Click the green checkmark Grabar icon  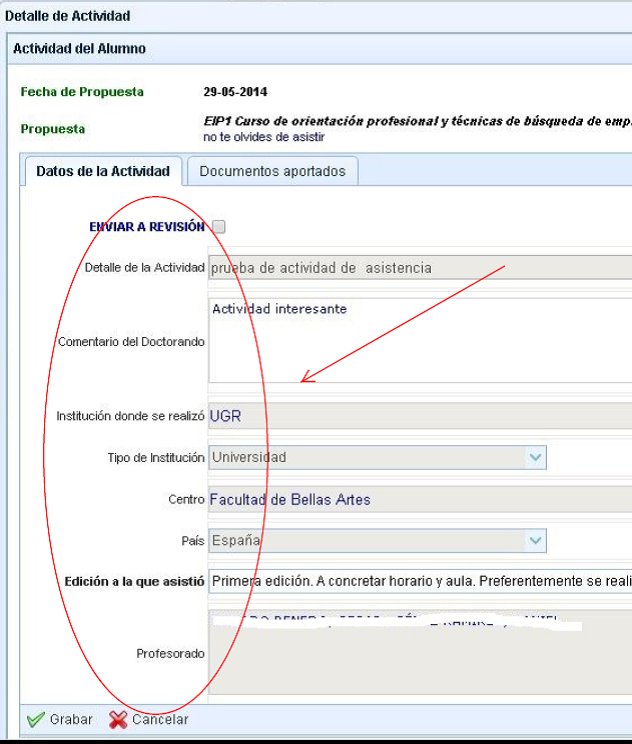[x=36, y=719]
